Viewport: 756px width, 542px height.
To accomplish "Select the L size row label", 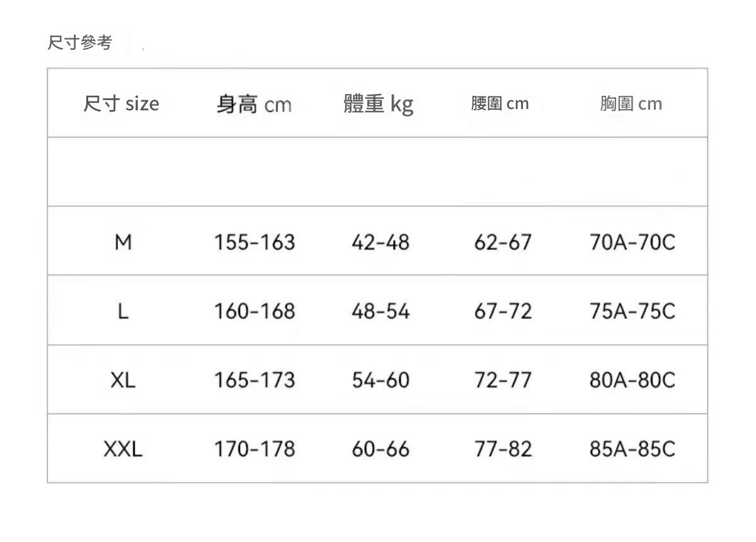I will point(123,311).
